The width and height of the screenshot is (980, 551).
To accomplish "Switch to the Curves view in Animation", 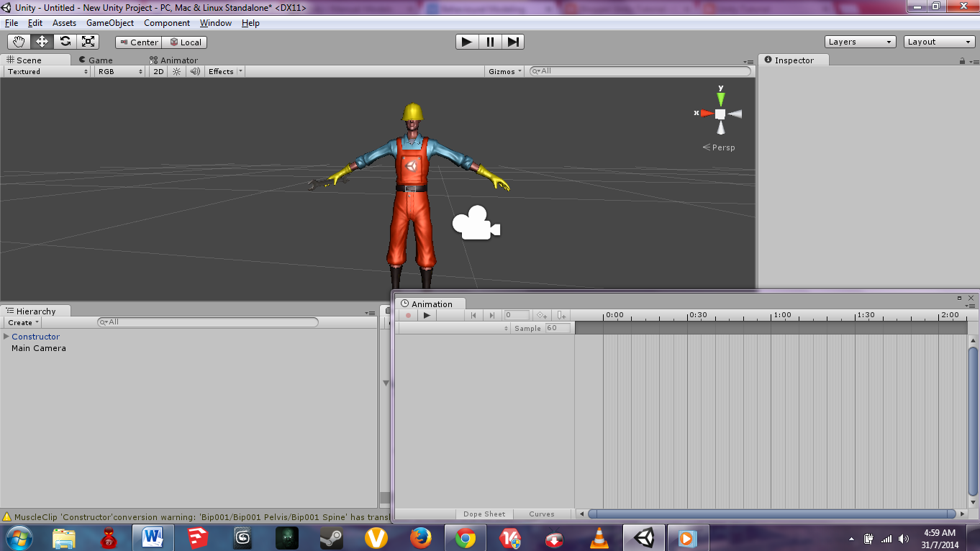I will (x=543, y=514).
